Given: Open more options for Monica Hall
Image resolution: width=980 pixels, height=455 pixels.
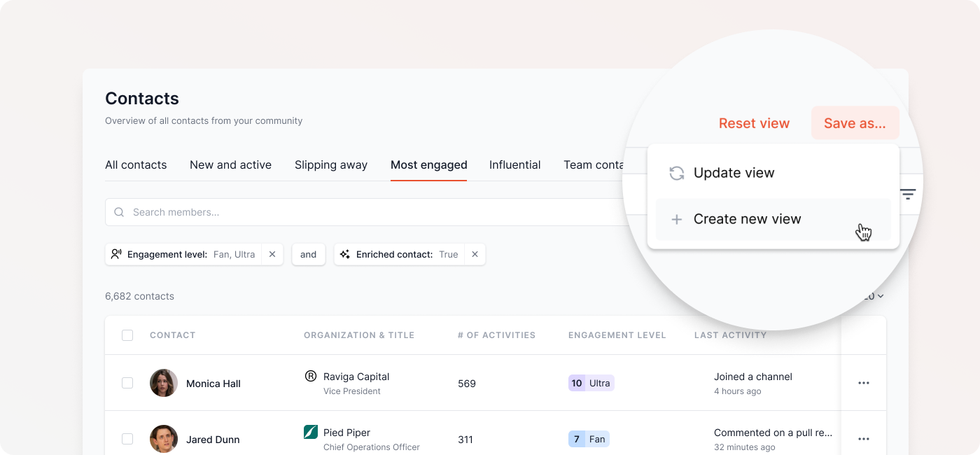Looking at the screenshot, I should pyautogui.click(x=864, y=383).
